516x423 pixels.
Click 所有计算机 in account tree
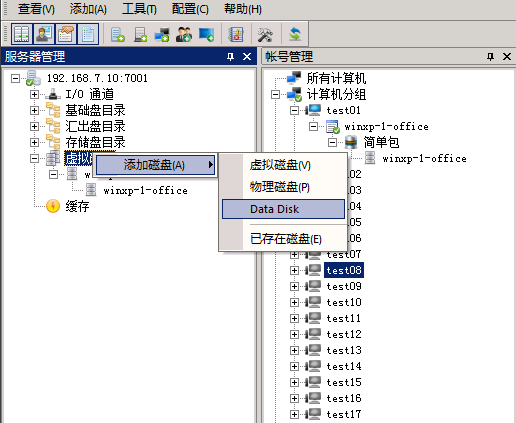click(x=336, y=78)
